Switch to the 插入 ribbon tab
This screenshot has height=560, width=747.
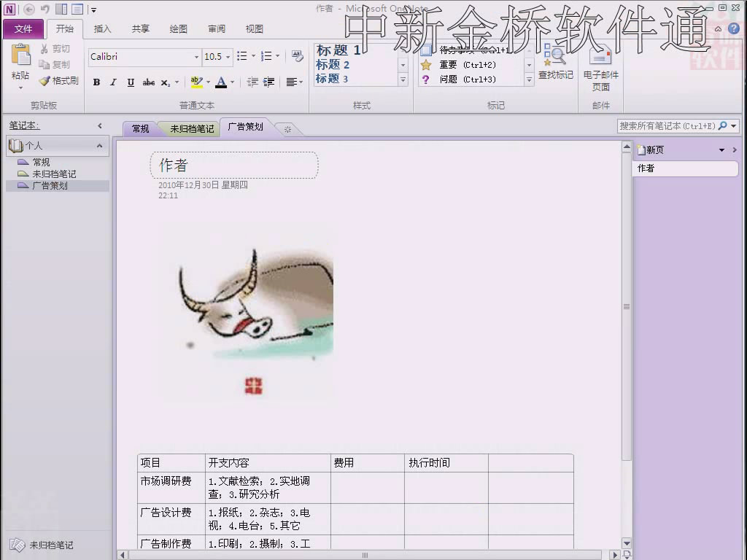[102, 29]
